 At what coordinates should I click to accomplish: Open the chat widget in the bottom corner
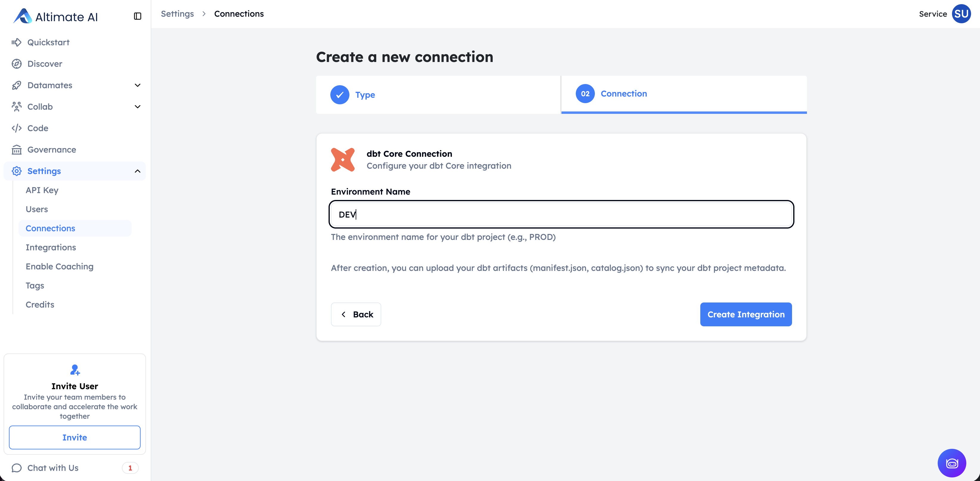pyautogui.click(x=951, y=463)
